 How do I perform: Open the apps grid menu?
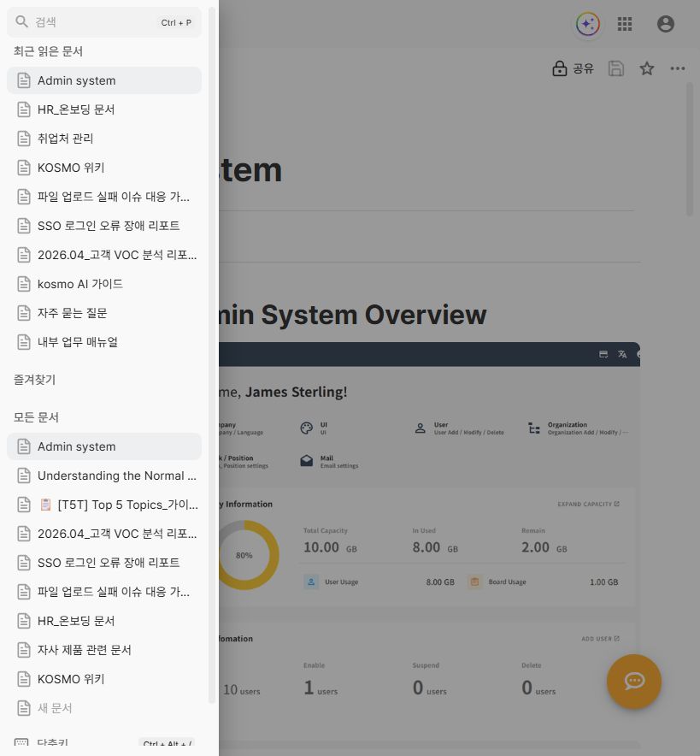625,24
